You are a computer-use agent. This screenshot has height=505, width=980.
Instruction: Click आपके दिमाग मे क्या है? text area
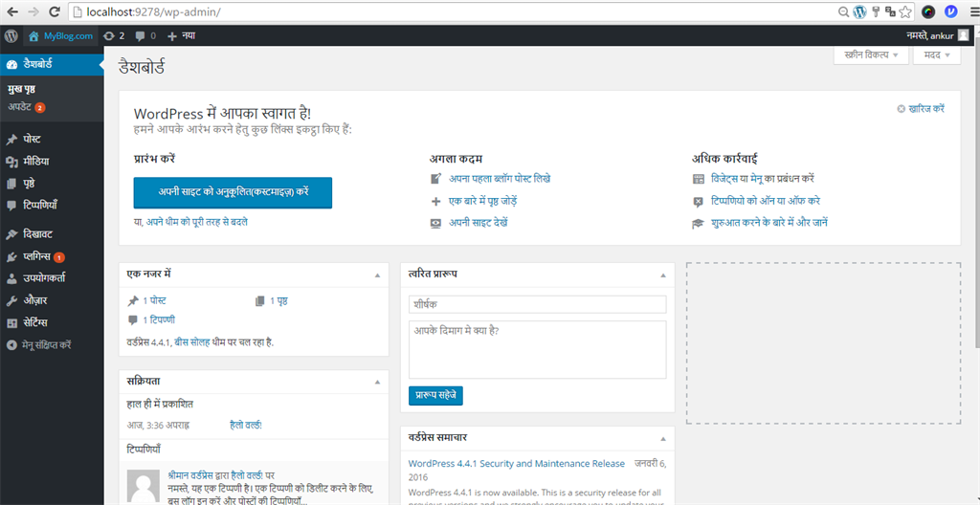(x=538, y=349)
